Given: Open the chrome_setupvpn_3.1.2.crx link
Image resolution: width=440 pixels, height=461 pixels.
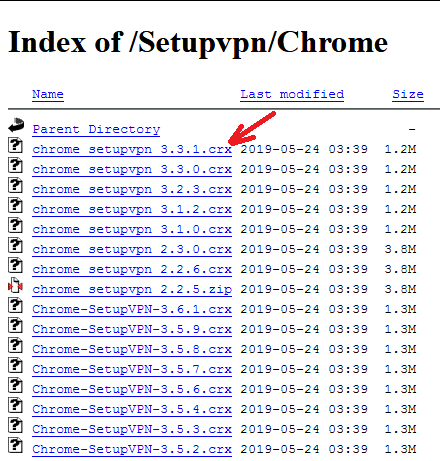Looking at the screenshot, I should click(132, 210).
